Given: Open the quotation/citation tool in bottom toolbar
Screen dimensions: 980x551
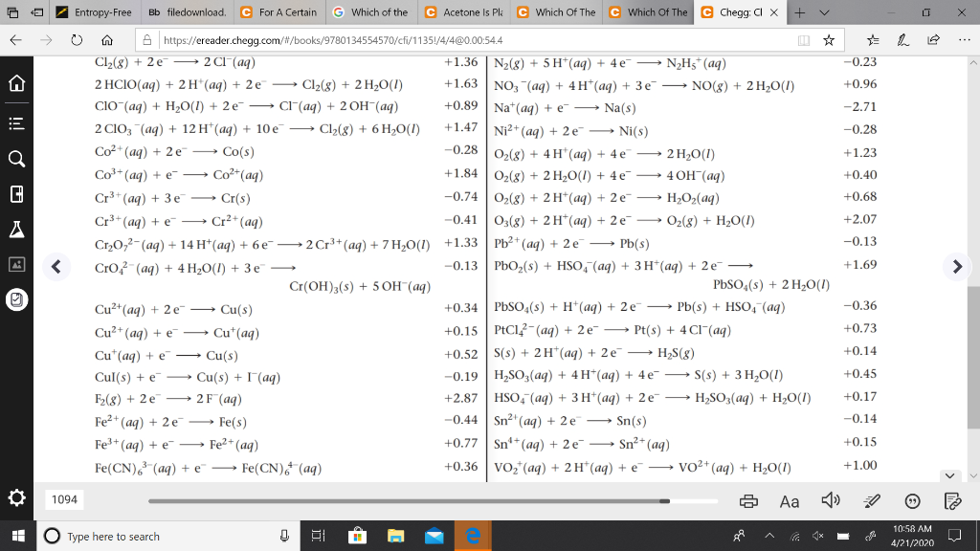Looking at the screenshot, I should click(914, 499).
